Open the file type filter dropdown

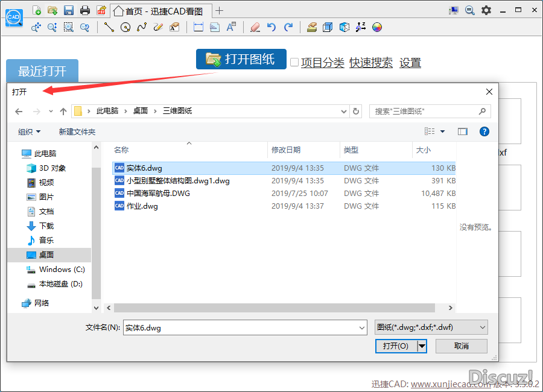431,327
